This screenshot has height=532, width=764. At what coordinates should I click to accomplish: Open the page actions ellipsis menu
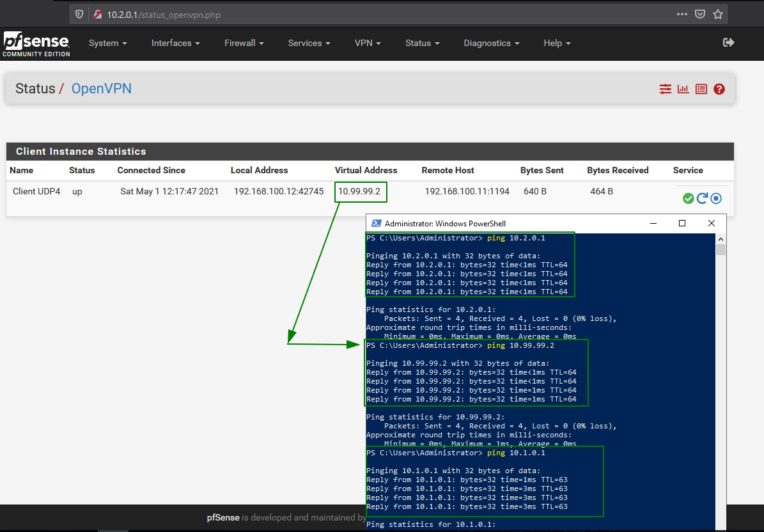682,14
